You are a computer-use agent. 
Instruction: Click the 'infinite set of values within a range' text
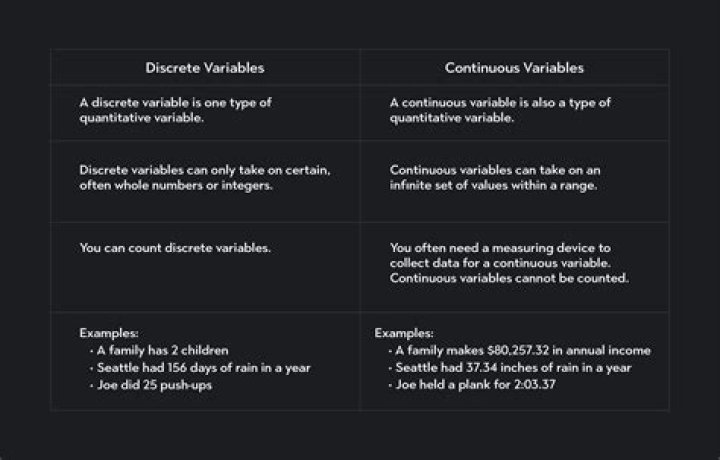point(494,187)
